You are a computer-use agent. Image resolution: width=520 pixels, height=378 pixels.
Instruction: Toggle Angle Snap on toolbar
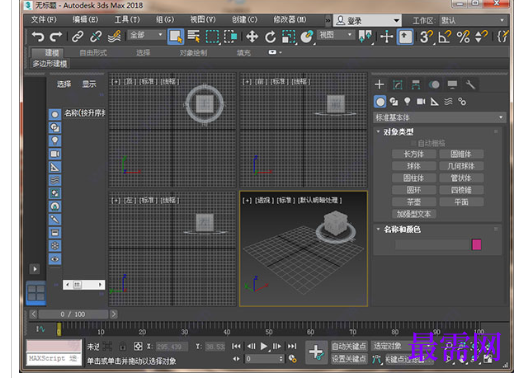click(x=445, y=37)
